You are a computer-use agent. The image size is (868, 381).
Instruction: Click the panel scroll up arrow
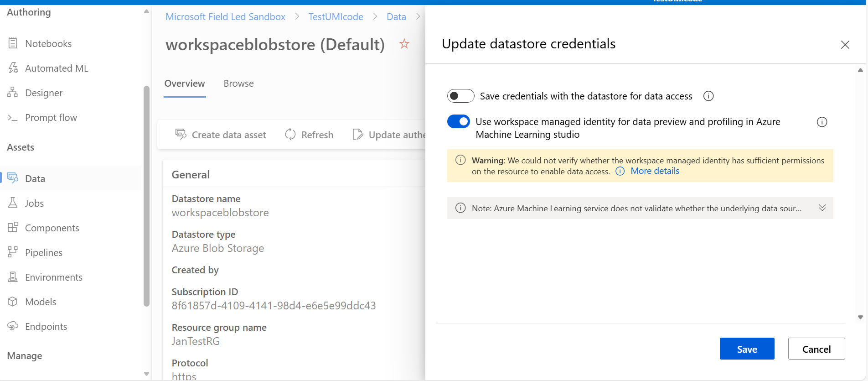[860, 70]
